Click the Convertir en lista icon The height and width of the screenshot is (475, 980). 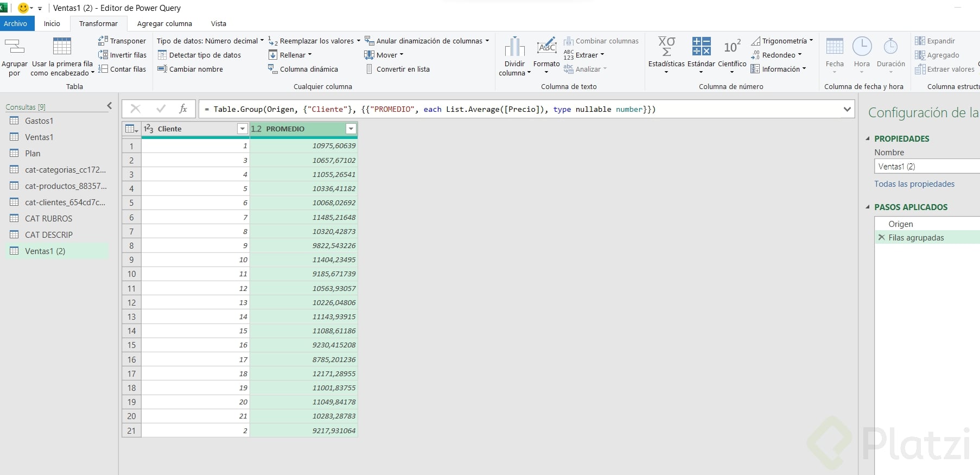point(370,69)
